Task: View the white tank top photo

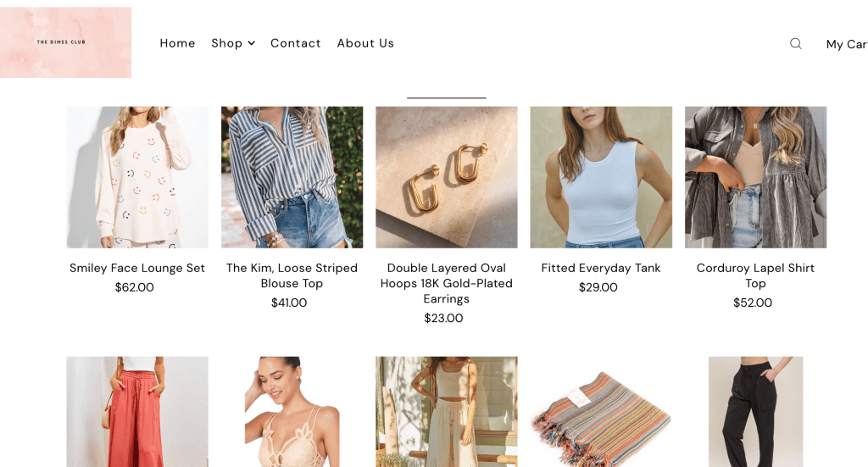Action: coord(601,177)
